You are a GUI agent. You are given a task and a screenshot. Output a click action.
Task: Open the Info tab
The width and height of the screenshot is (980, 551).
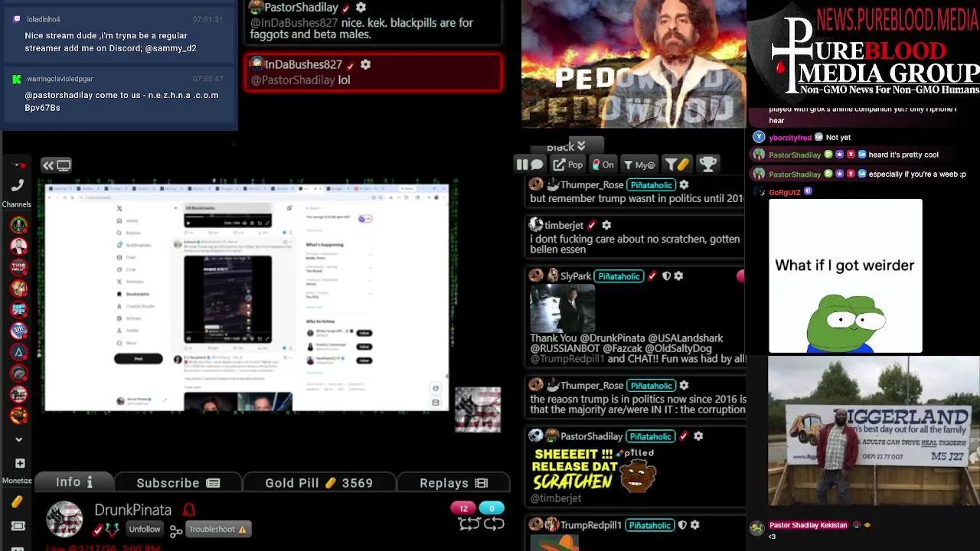(x=75, y=483)
